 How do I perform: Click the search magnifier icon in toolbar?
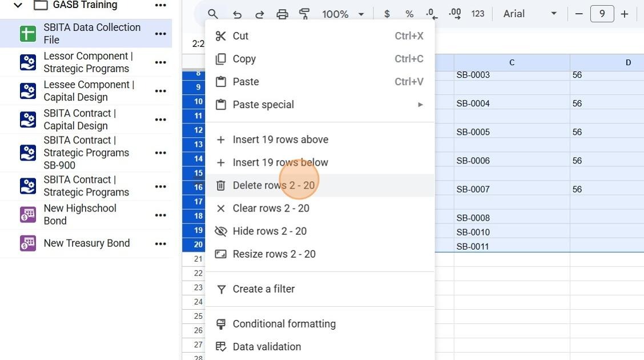pos(213,14)
